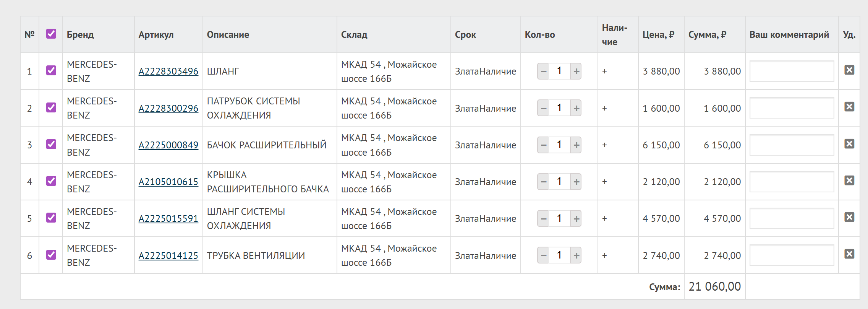Increase quantity for article A2228303496
Screen dimensions: 868x309
[x=576, y=71]
